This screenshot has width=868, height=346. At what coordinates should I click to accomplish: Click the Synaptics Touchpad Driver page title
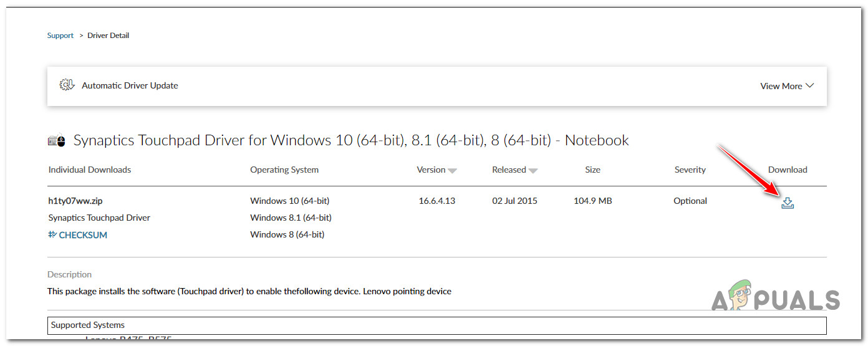pos(351,140)
